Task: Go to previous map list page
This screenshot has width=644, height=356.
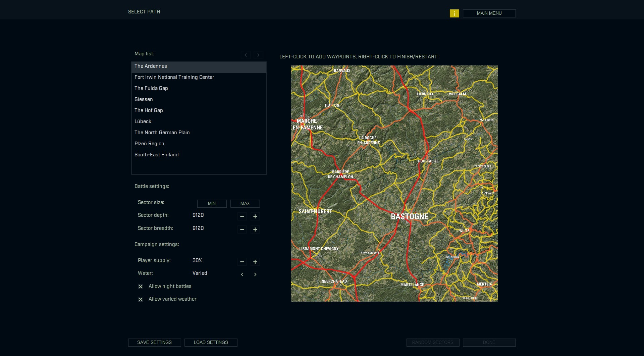Action: [x=246, y=55]
